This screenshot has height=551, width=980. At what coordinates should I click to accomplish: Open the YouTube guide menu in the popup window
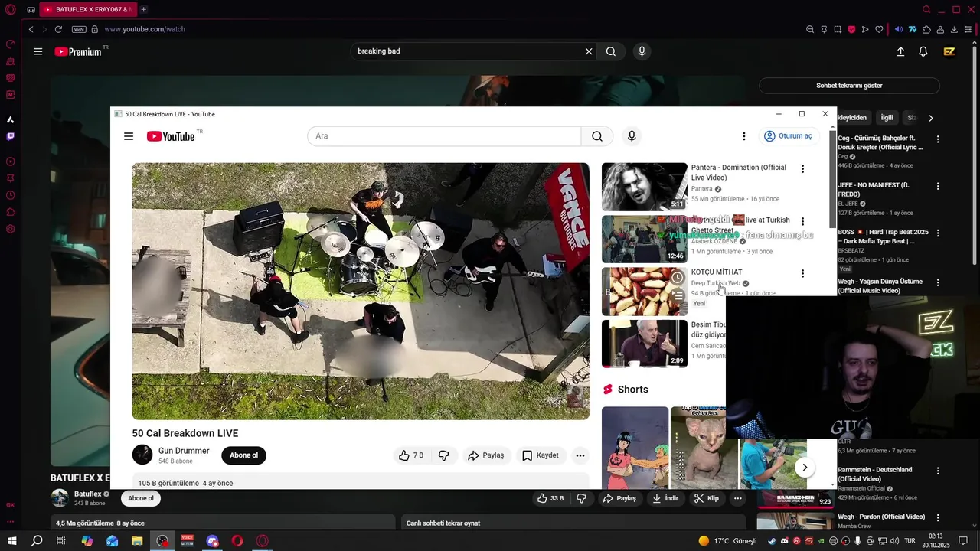click(x=129, y=136)
